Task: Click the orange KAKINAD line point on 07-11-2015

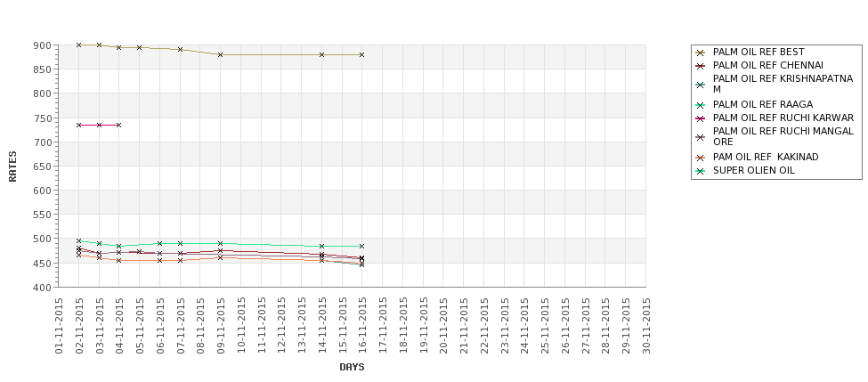Action: 180,260
